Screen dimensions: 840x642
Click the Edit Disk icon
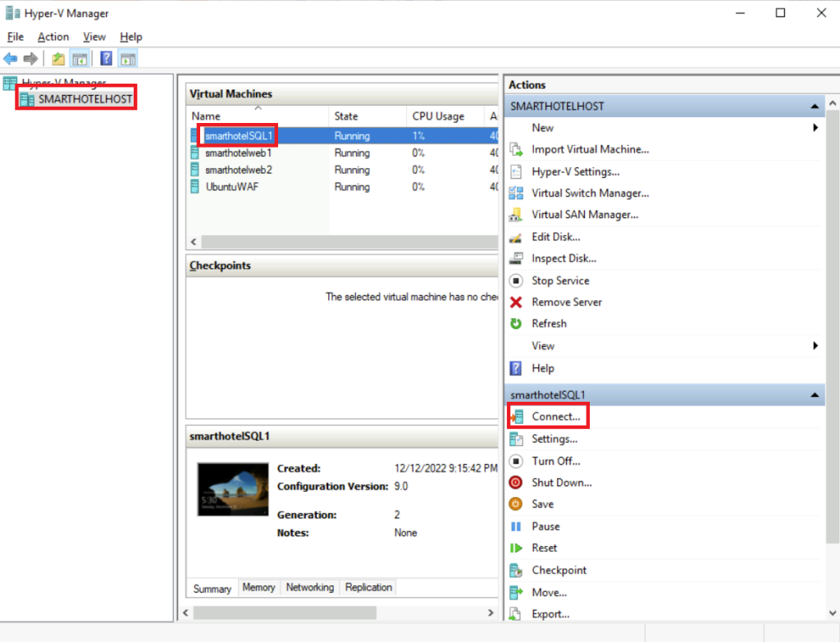coord(516,237)
